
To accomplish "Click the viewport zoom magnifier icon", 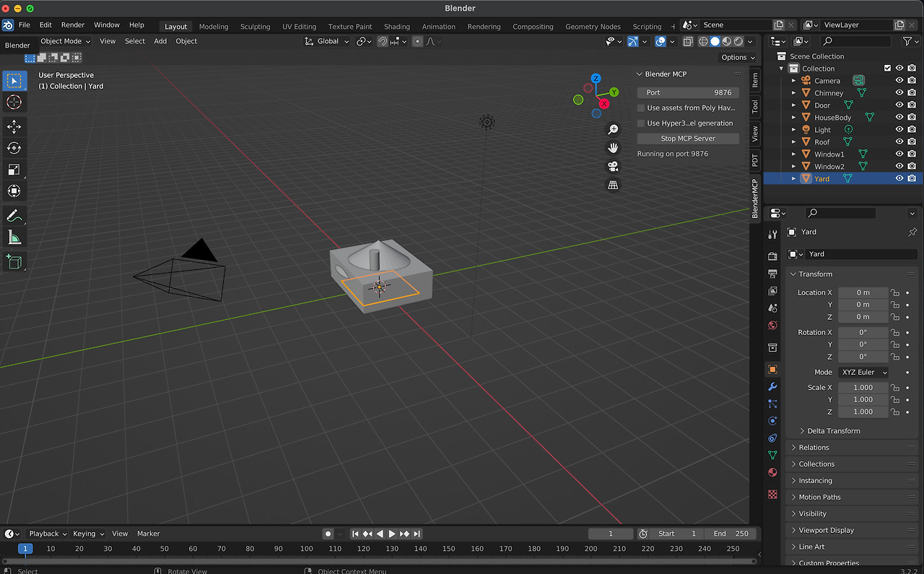I will (613, 129).
